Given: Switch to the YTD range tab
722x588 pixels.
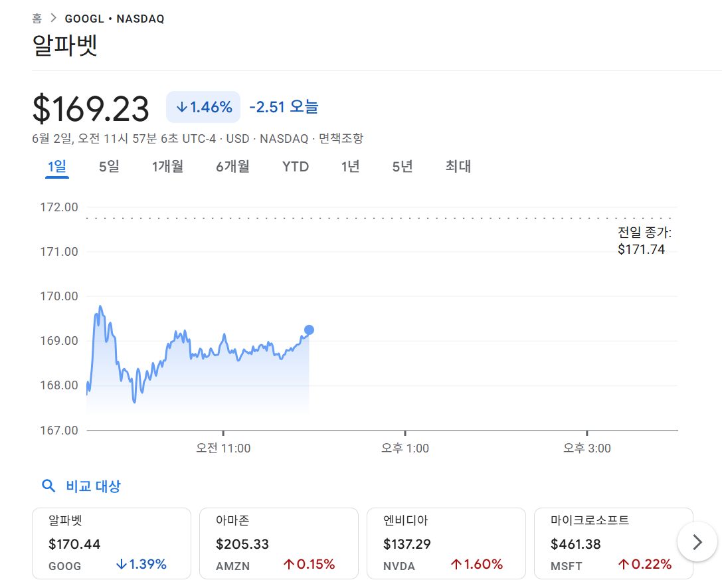Looking at the screenshot, I should 296,166.
